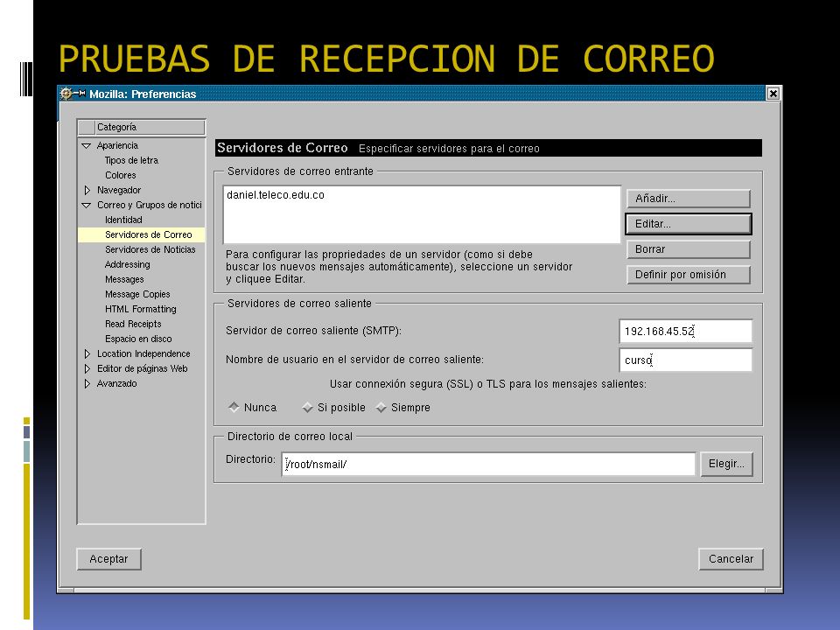This screenshot has height=630, width=840.
Task: Collapse Correo y Grupos de noticias category
Action: [87, 205]
